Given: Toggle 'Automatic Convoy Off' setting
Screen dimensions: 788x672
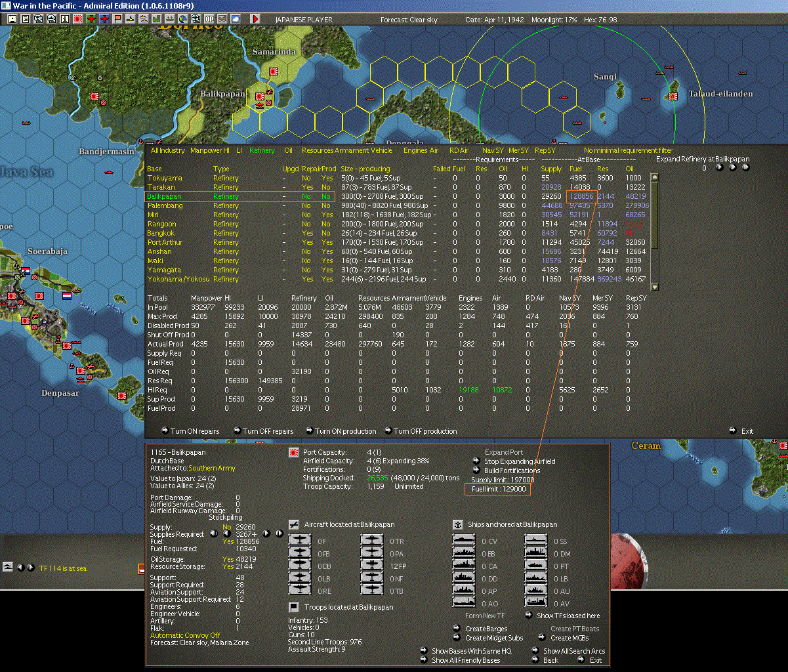Looking at the screenshot, I should pyautogui.click(x=185, y=635).
